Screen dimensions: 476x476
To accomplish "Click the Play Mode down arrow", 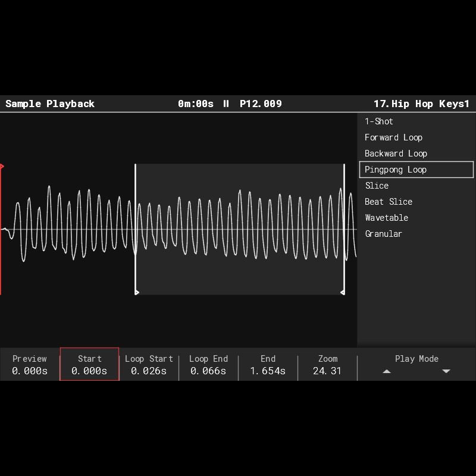I will [x=446, y=371].
